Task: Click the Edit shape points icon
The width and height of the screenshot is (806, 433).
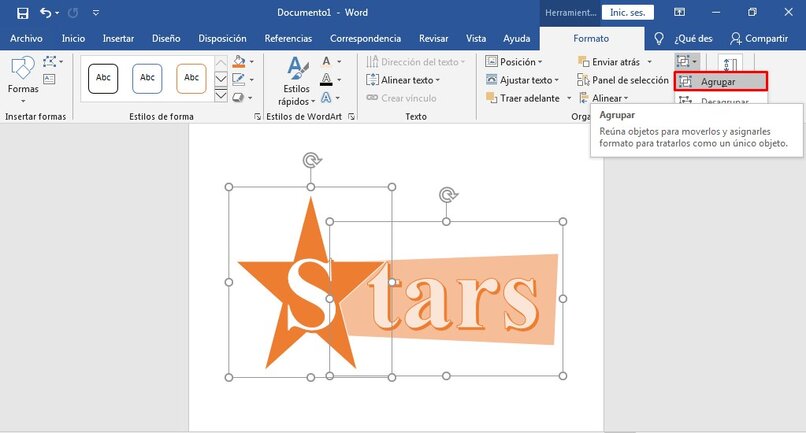Action: pyautogui.click(x=50, y=62)
